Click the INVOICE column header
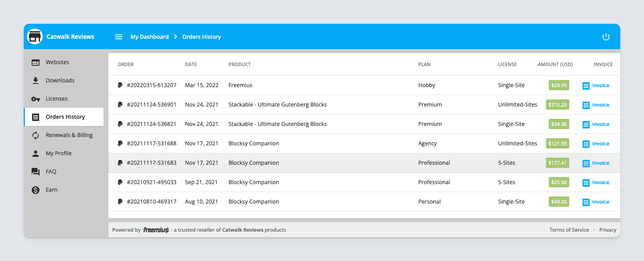 click(603, 64)
